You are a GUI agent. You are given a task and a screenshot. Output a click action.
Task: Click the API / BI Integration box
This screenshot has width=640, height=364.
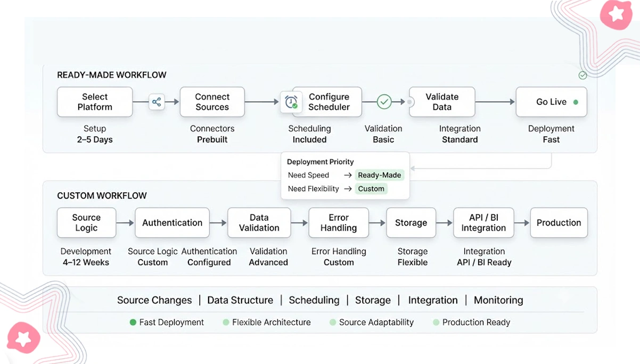coord(483,222)
